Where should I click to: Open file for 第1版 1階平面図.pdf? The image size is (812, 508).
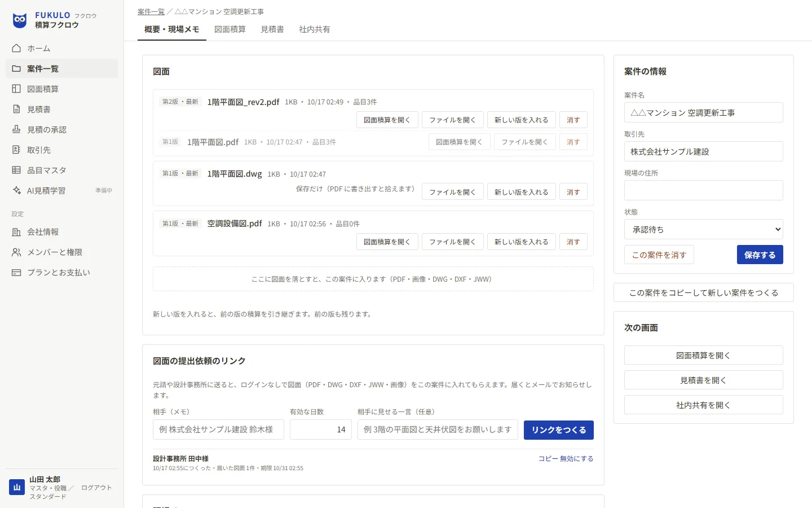[524, 142]
